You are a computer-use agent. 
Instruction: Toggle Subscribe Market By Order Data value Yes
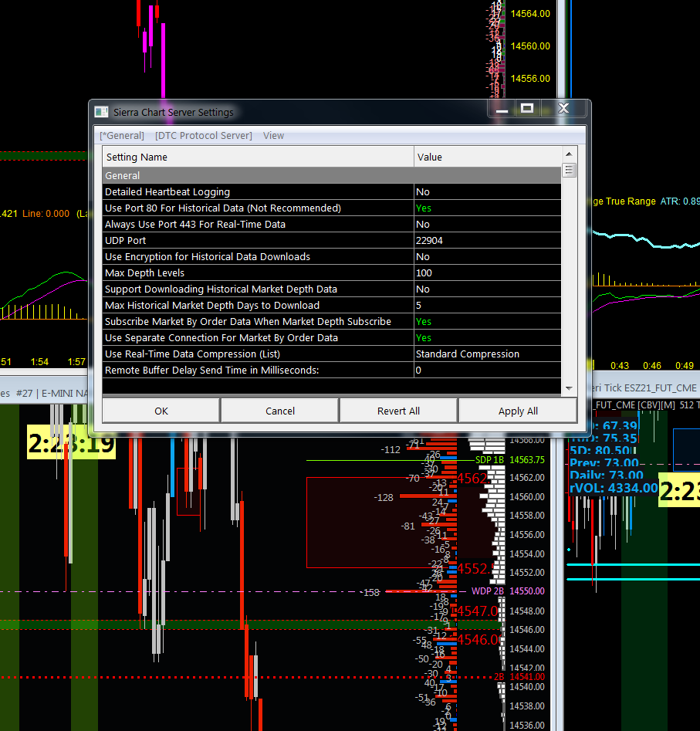[x=487, y=321]
